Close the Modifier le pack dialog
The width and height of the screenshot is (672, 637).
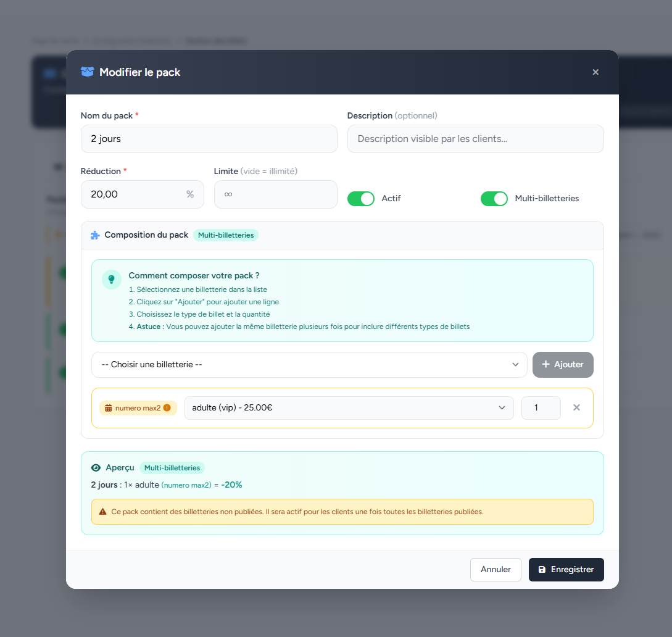tap(595, 72)
